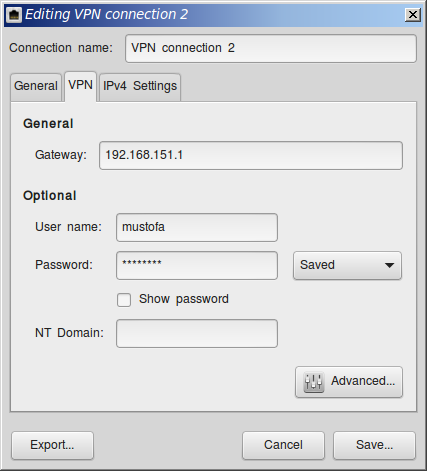Switch to the General tab

(x=36, y=87)
